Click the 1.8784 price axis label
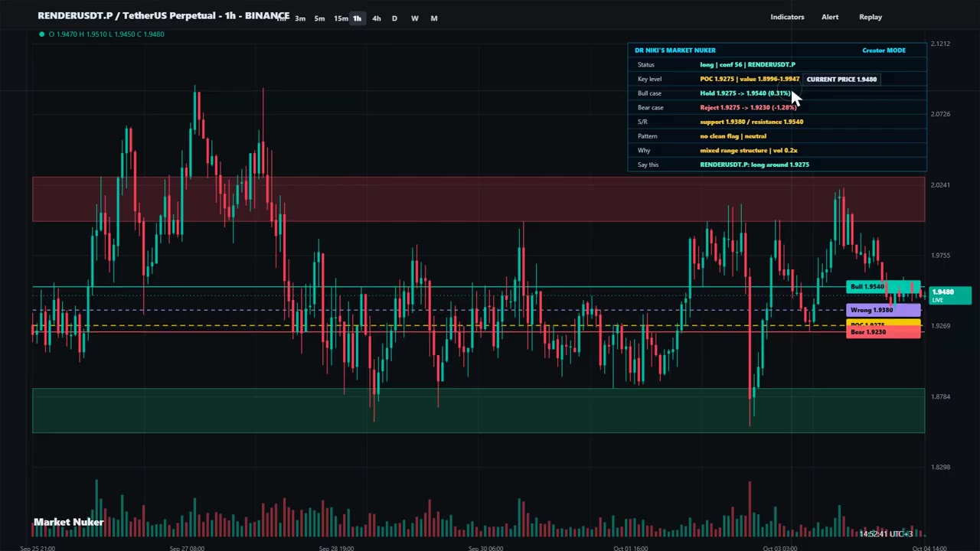The height and width of the screenshot is (551, 980). 940,396
